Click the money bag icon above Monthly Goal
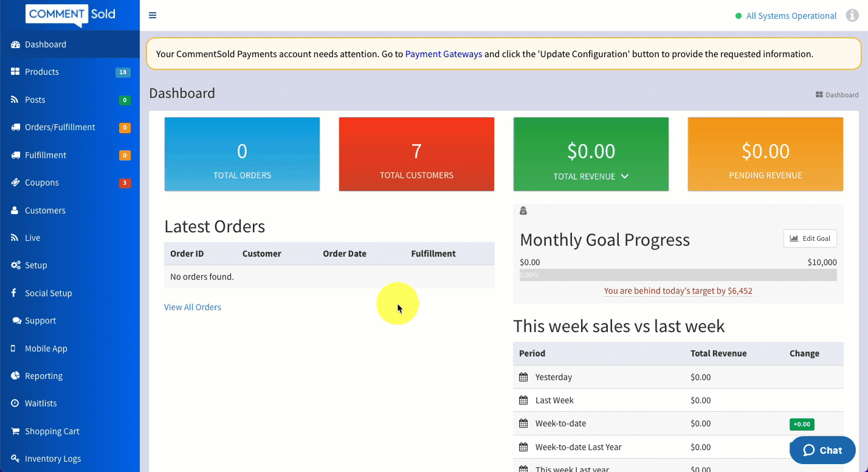 pyautogui.click(x=523, y=211)
